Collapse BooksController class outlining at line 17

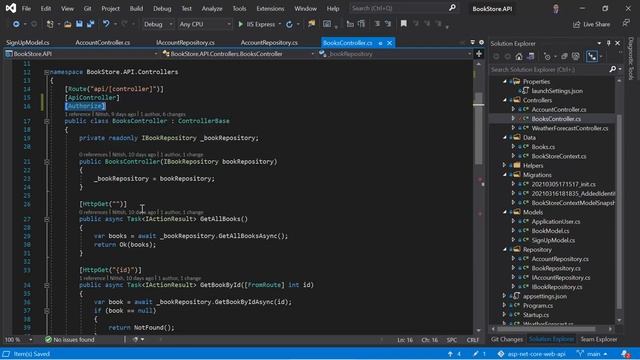pos(47,121)
